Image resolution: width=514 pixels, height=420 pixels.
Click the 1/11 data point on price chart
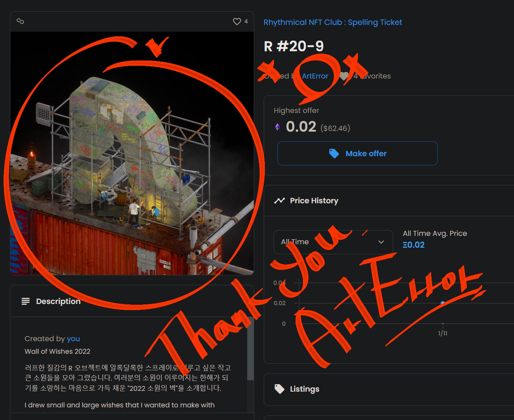[x=443, y=303]
